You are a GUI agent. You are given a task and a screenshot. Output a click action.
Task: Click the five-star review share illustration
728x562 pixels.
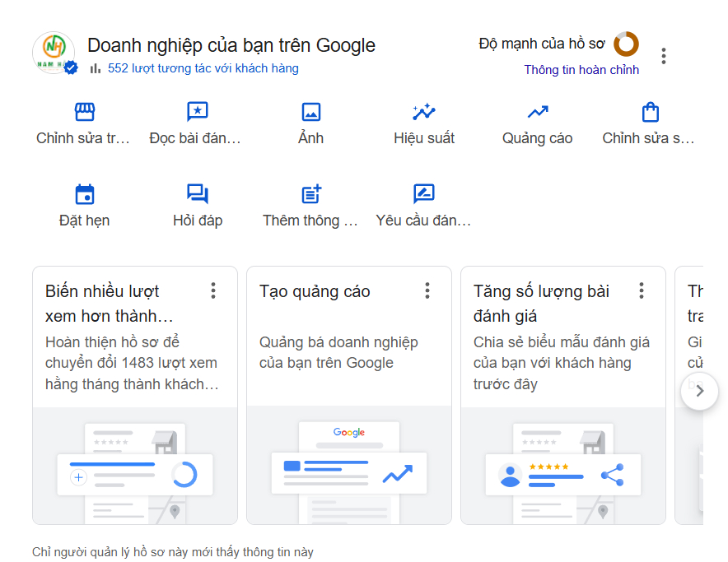coord(562,466)
